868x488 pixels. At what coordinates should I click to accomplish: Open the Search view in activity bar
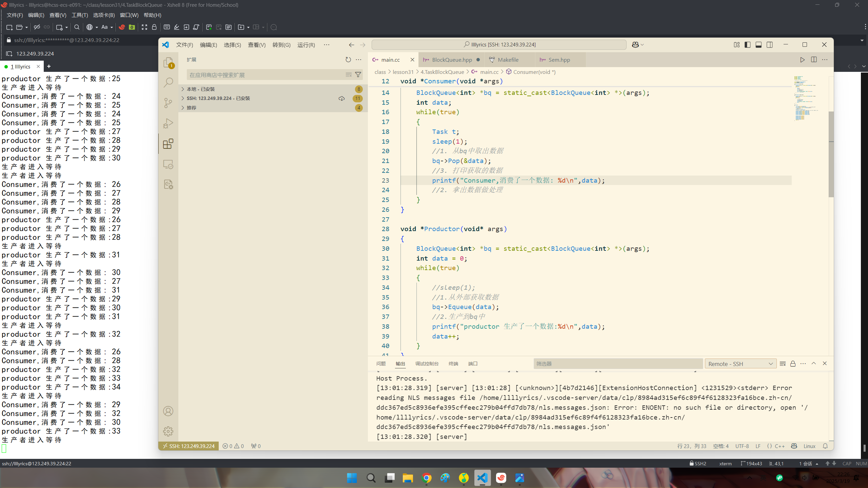tap(168, 82)
